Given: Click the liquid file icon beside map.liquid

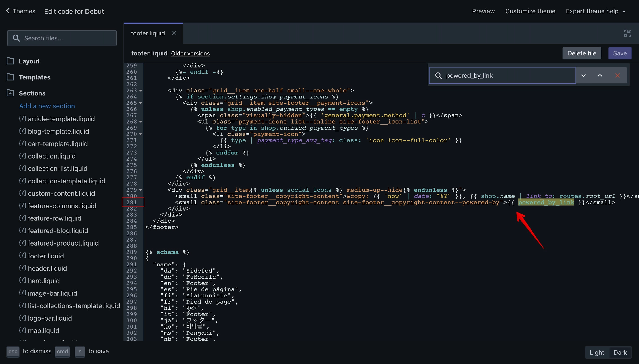Looking at the screenshot, I should tap(22, 330).
